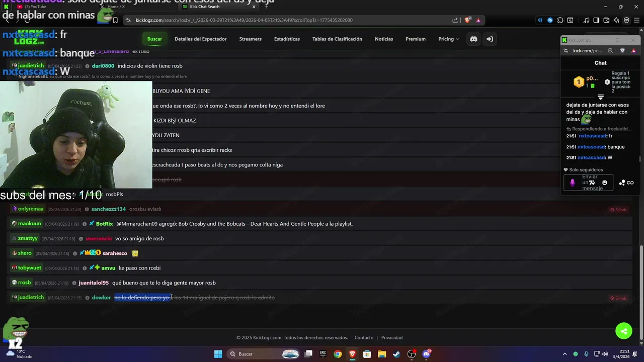Open the Buscar navigation item
Viewport: 644px width, 362px height.
(x=154, y=39)
